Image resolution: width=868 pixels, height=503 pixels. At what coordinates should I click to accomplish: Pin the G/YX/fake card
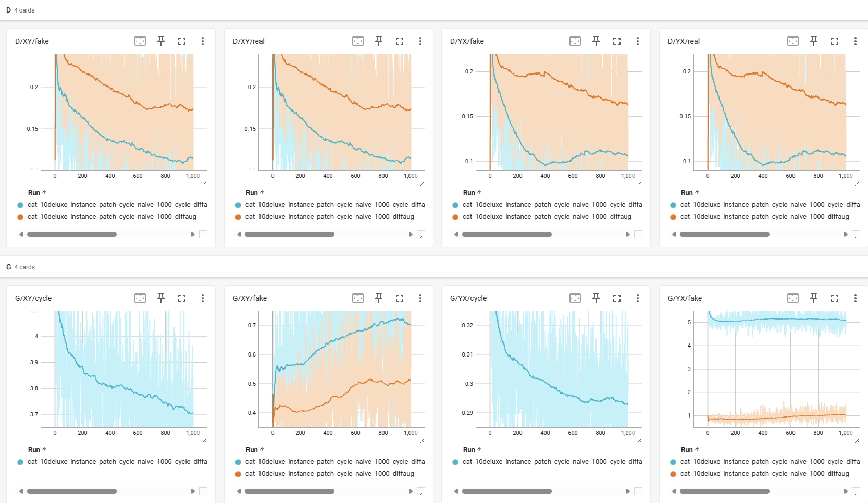click(814, 298)
